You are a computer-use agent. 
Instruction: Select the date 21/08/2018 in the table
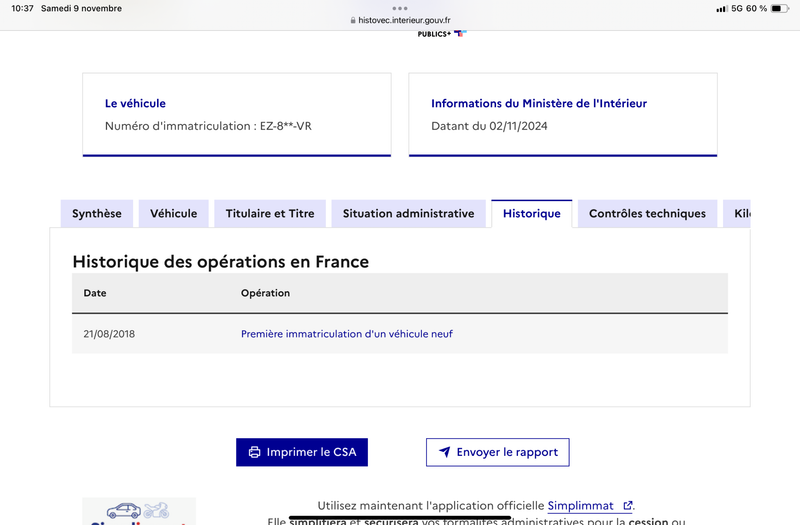tap(109, 334)
